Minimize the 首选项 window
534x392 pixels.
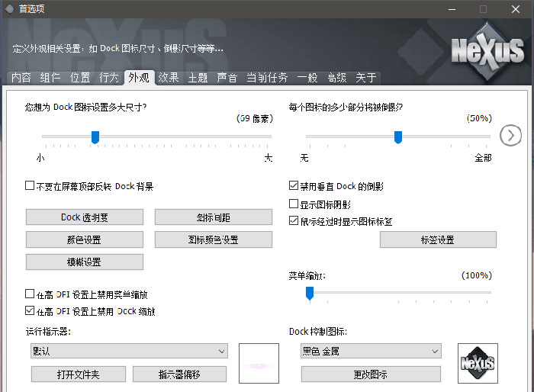tap(452, 9)
